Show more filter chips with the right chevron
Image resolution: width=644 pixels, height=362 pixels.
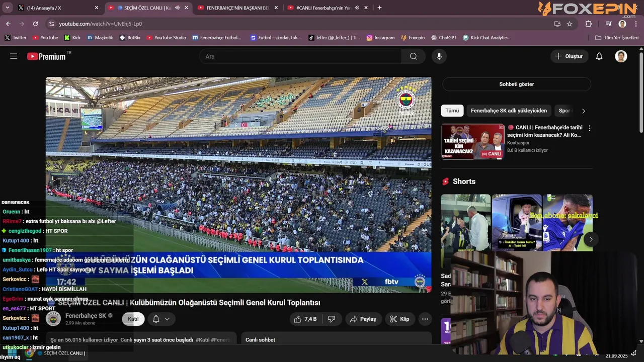pyautogui.click(x=584, y=111)
